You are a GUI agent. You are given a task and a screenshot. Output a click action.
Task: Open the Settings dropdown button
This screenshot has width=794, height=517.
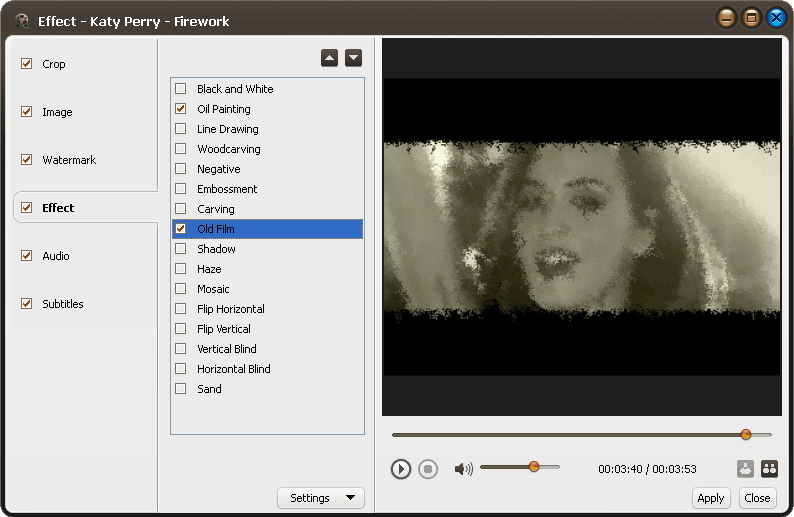[321, 498]
